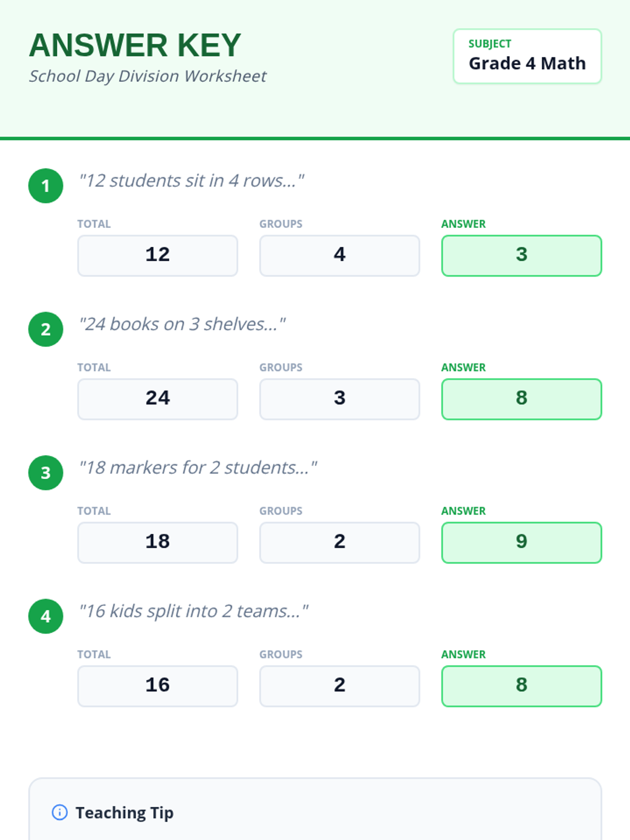Click the Total field showing 24
This screenshot has width=630, height=840.
pyautogui.click(x=157, y=398)
